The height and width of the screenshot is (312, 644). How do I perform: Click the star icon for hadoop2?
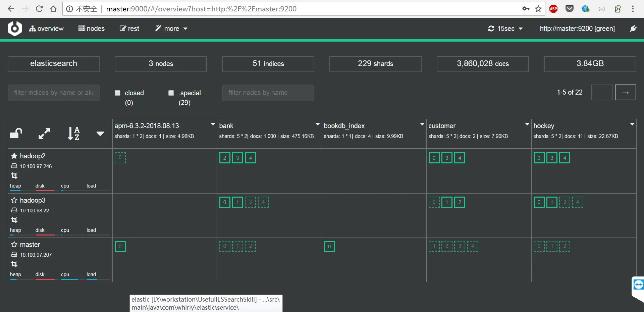click(14, 156)
